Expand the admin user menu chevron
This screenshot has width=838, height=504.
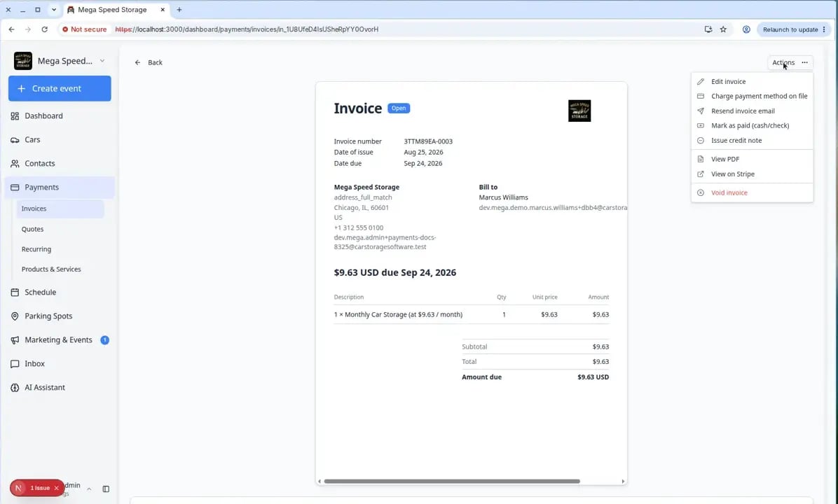coord(89,489)
